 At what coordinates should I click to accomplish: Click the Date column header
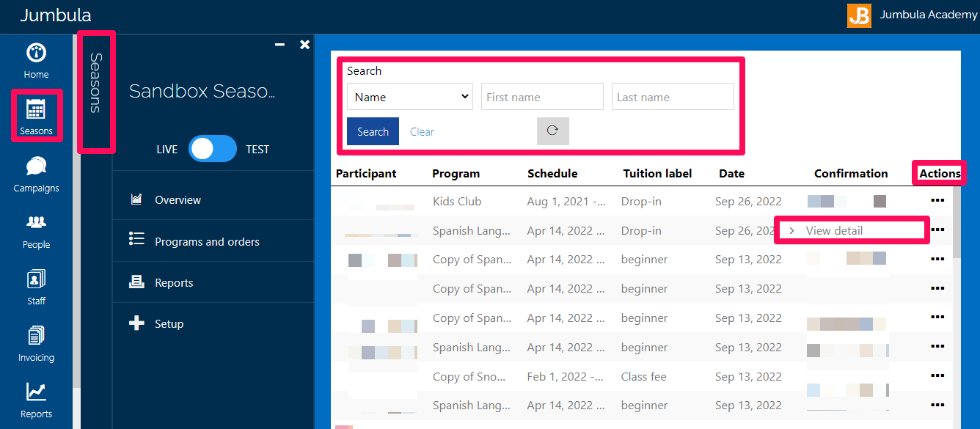pos(731,174)
